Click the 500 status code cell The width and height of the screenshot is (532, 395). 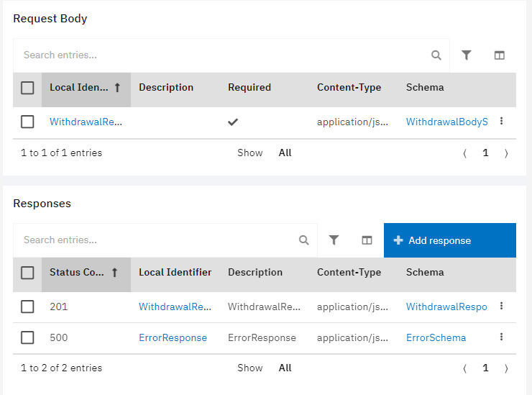point(59,337)
